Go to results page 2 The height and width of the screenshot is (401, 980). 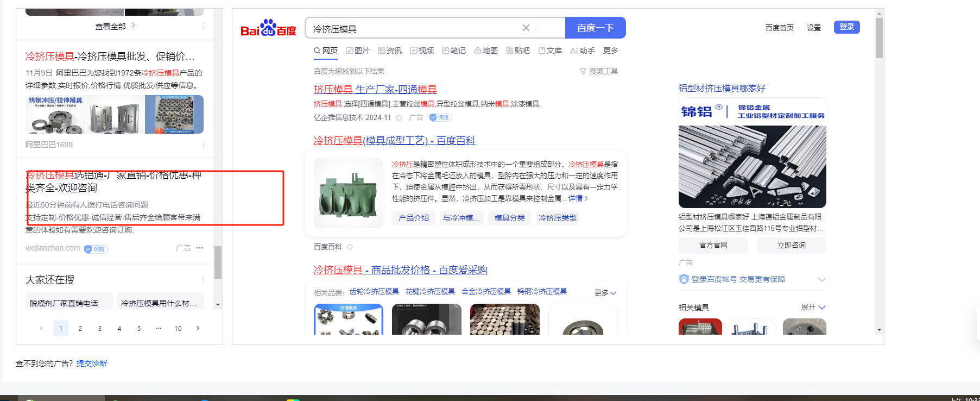(80, 328)
